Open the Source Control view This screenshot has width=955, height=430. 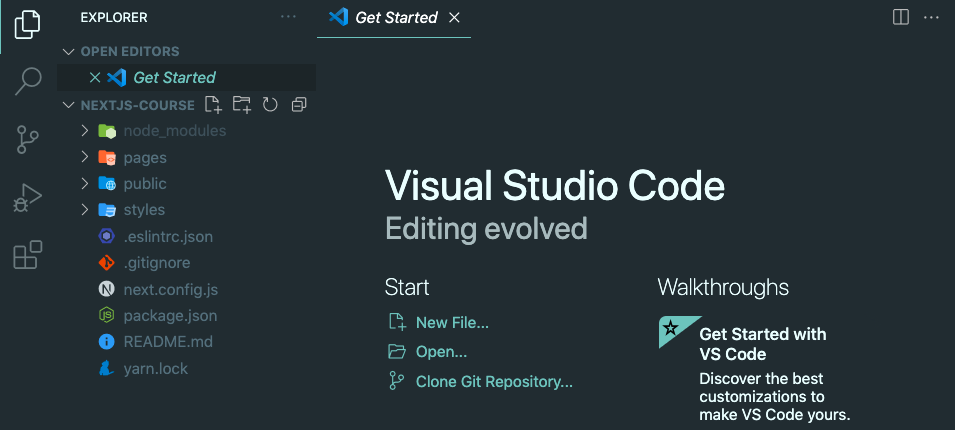[27, 139]
